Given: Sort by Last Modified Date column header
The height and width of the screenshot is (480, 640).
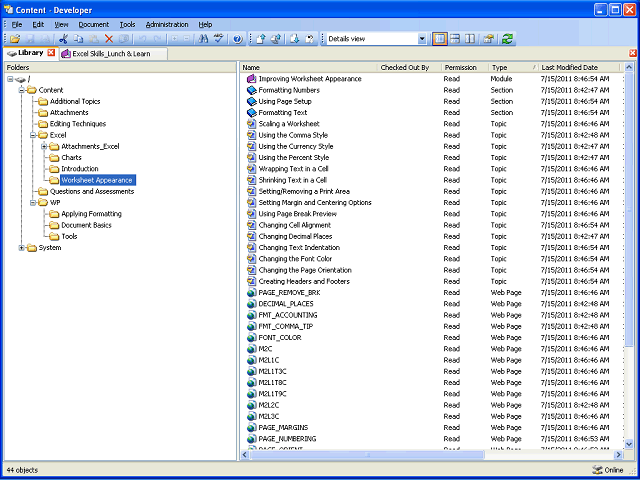Looking at the screenshot, I should [x=579, y=68].
